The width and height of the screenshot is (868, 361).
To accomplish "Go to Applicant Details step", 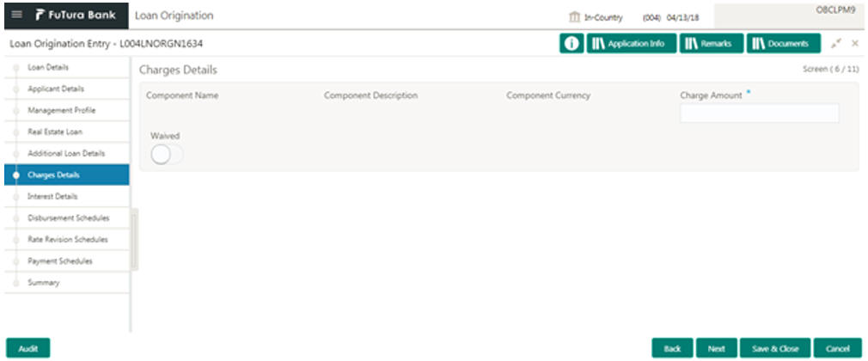I will (x=67, y=89).
